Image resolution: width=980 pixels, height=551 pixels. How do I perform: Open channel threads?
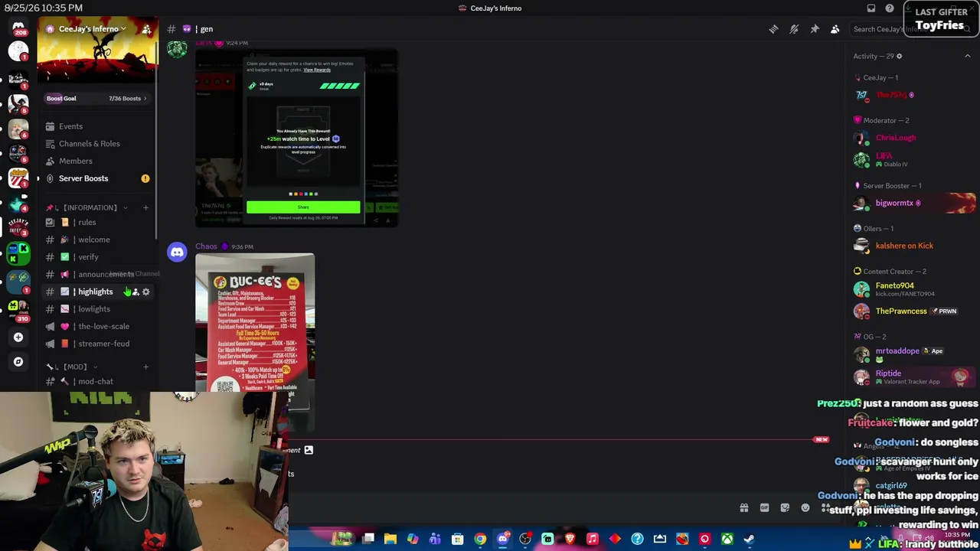[x=773, y=29]
